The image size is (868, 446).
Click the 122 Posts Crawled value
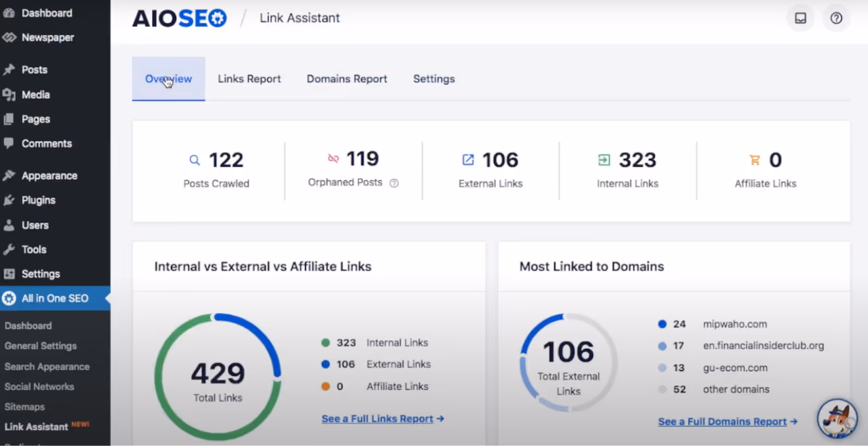tap(226, 160)
